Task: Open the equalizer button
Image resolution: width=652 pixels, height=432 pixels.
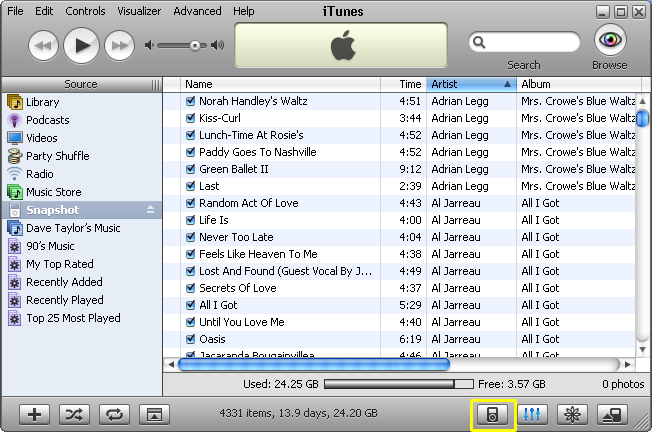Action: (x=532, y=414)
